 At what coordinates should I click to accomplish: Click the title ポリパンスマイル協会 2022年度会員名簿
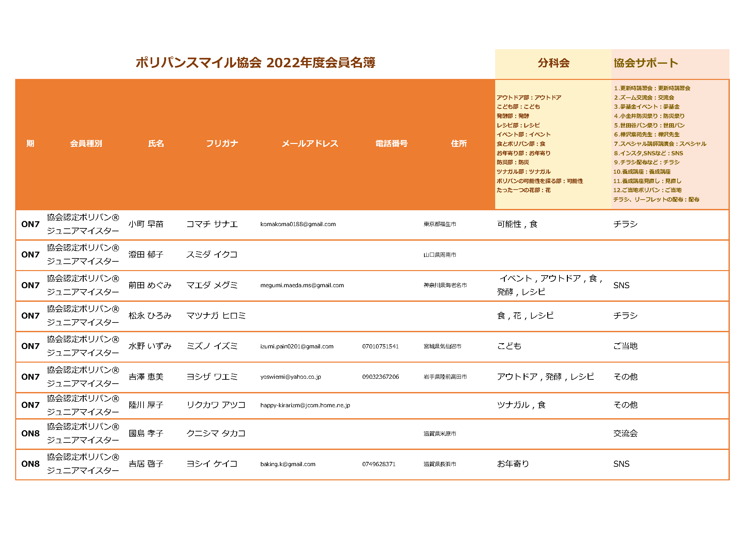point(255,63)
